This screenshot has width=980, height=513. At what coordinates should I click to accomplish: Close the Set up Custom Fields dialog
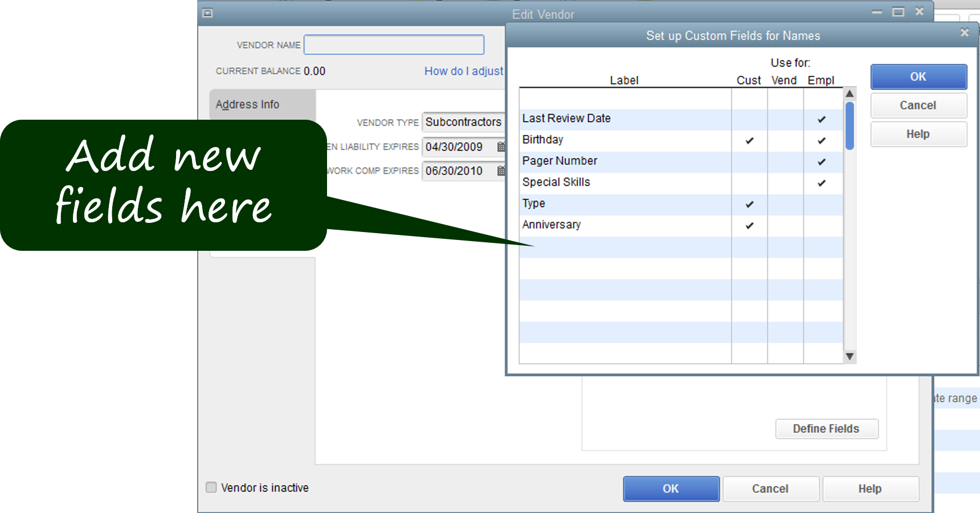pyautogui.click(x=965, y=33)
